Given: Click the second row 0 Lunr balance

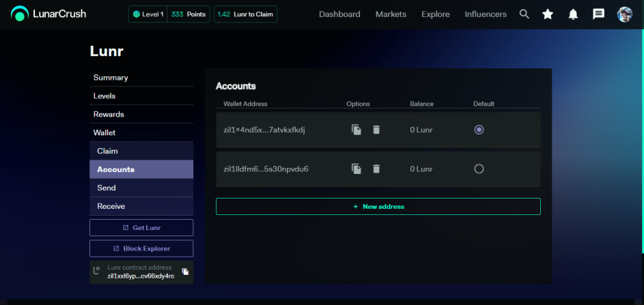Looking at the screenshot, I should tap(421, 169).
